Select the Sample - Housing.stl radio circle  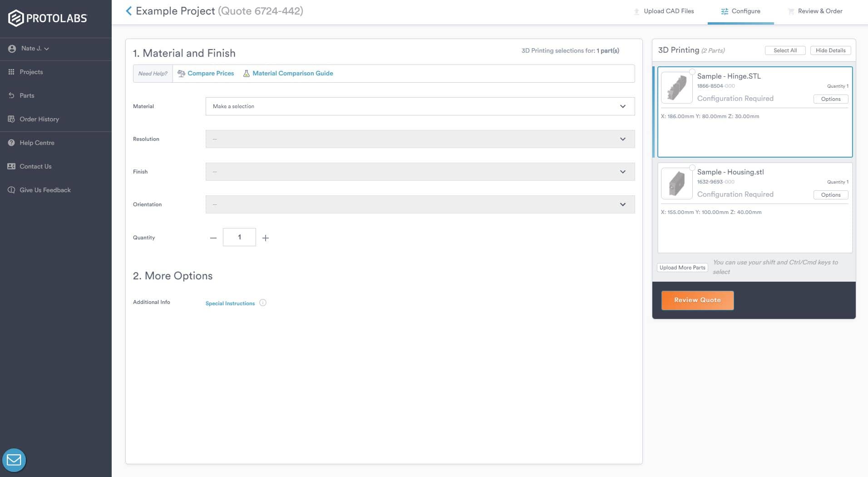pyautogui.click(x=692, y=168)
